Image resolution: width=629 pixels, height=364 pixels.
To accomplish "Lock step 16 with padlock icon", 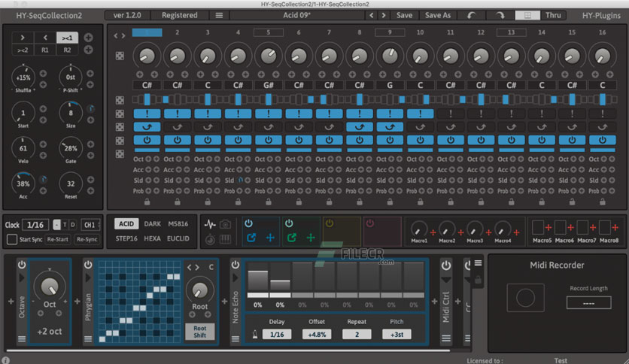I will pos(602,202).
